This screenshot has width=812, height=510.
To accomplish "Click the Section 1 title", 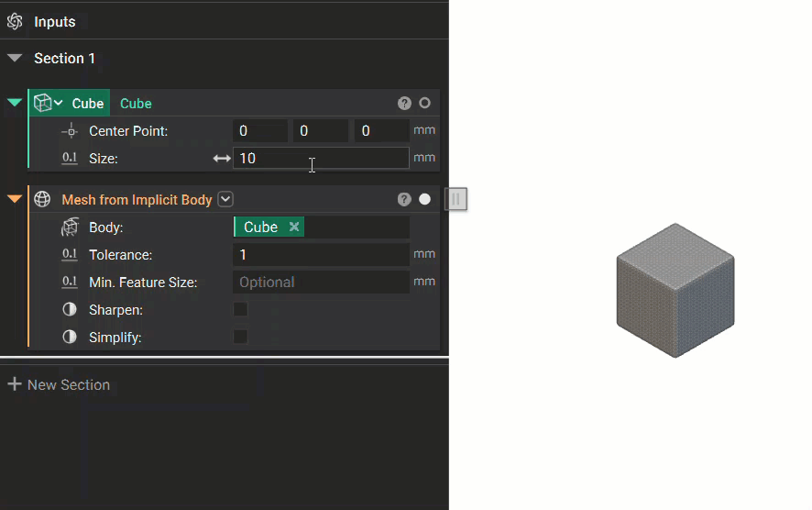I will point(65,58).
